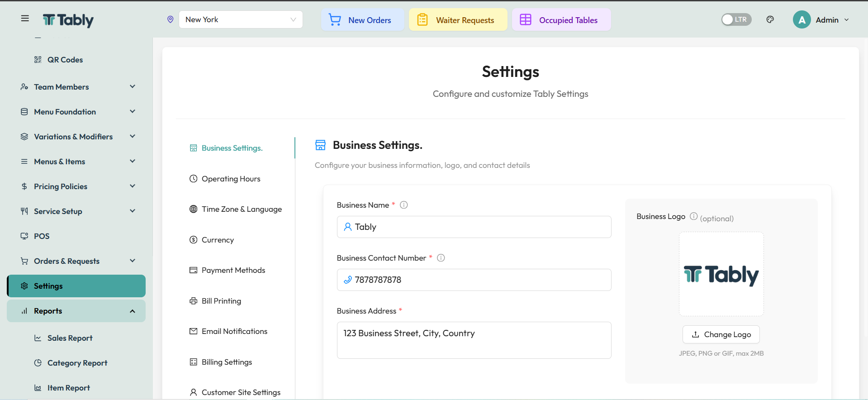Expand the Team Members menu
Screen dimensions: 868x400
coord(76,87)
